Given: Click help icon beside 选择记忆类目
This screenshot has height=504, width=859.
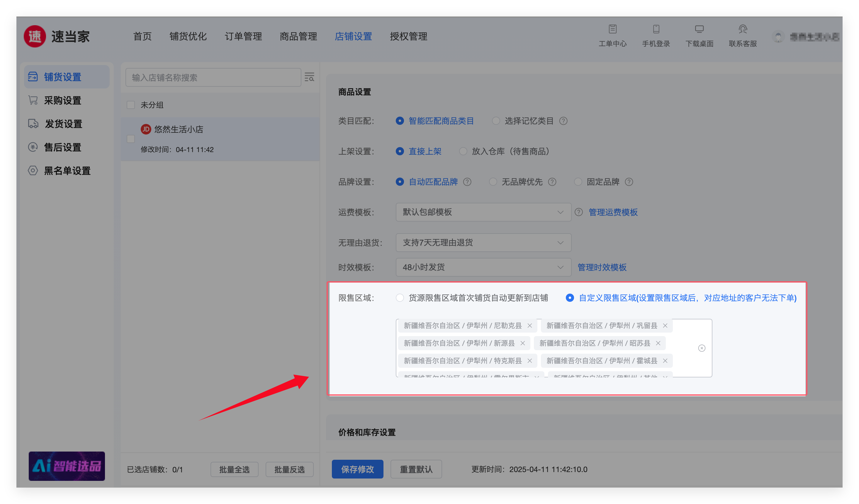Looking at the screenshot, I should (x=563, y=121).
